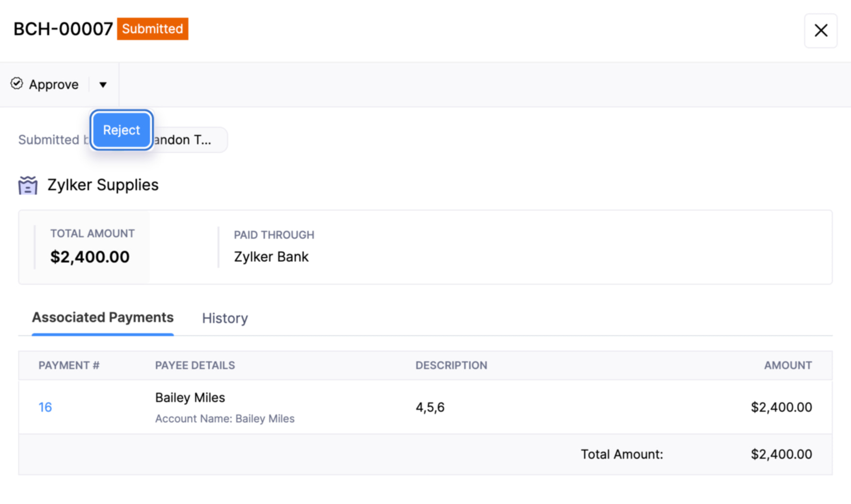Viewport: 851px width, 504px height.
Task: Click the Payment # column header
Action: [x=69, y=365]
